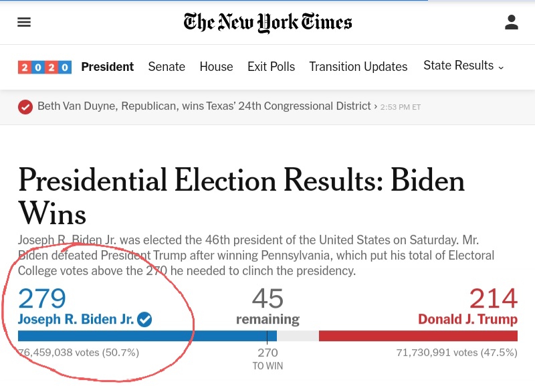
Task: Click the Joseph R. Biden Jr. name
Action: (x=76, y=319)
